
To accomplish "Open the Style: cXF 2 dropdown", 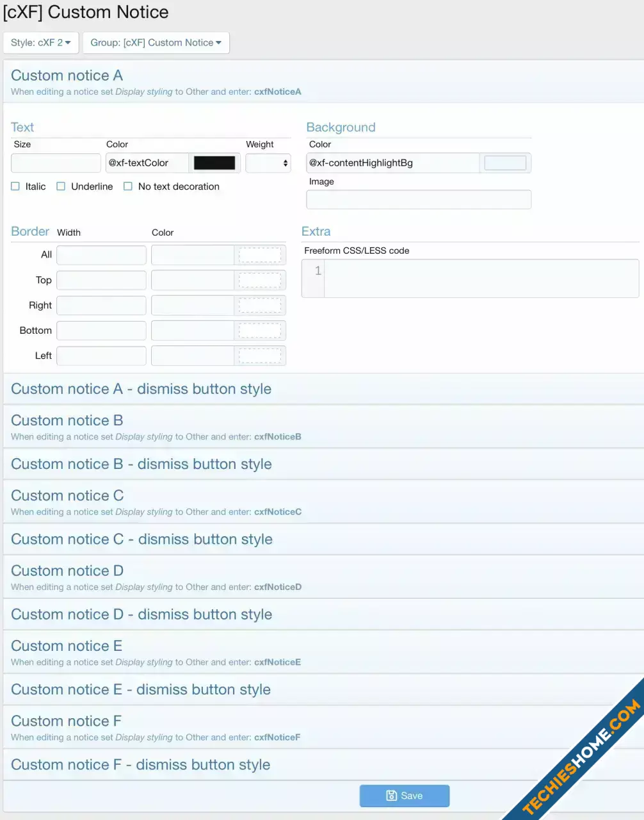I will [x=41, y=43].
